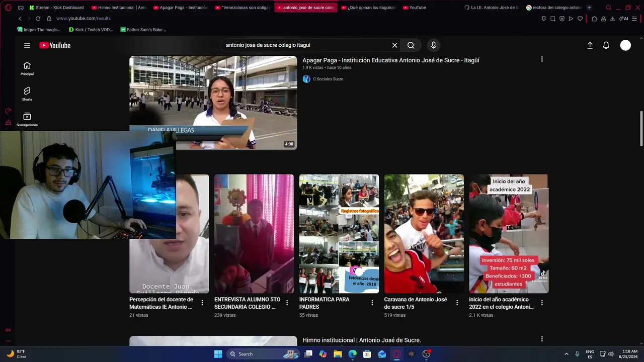The image size is (644, 362).
Task: Open Microsoft Edge from the taskbar
Action: point(353,354)
